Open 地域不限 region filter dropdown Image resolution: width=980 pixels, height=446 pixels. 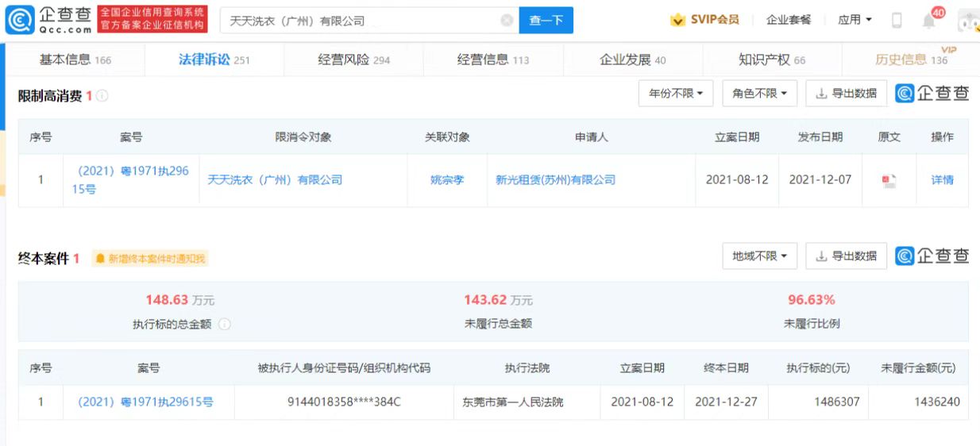pyautogui.click(x=759, y=256)
